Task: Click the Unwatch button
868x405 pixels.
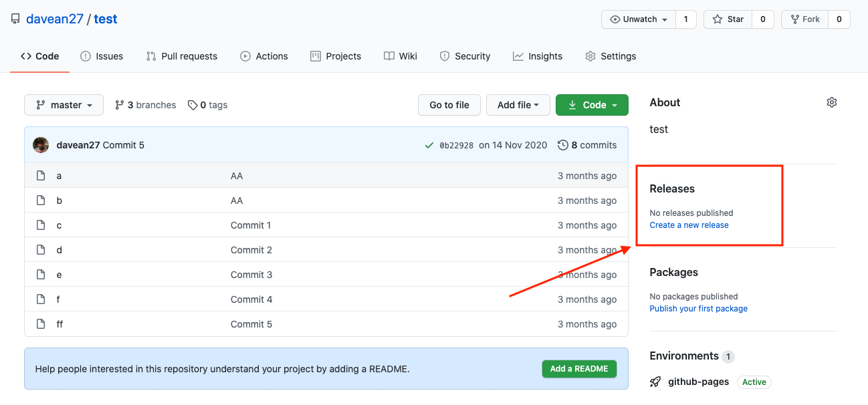Action: 639,19
